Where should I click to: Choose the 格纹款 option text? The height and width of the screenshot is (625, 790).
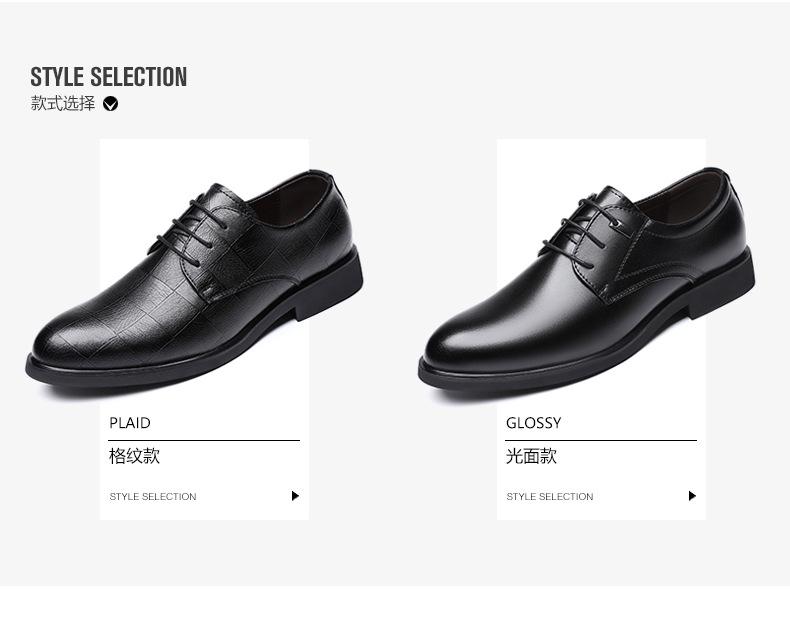click(134, 456)
